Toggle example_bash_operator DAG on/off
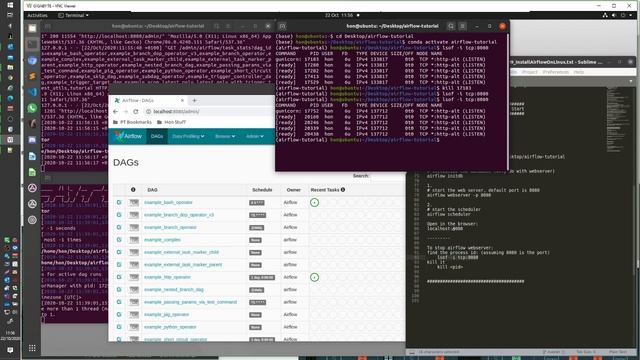The height and width of the screenshot is (360, 640). [x=134, y=202]
